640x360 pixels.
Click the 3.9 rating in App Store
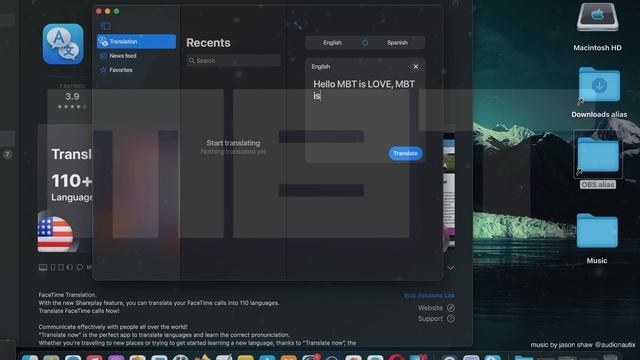[x=72, y=97]
